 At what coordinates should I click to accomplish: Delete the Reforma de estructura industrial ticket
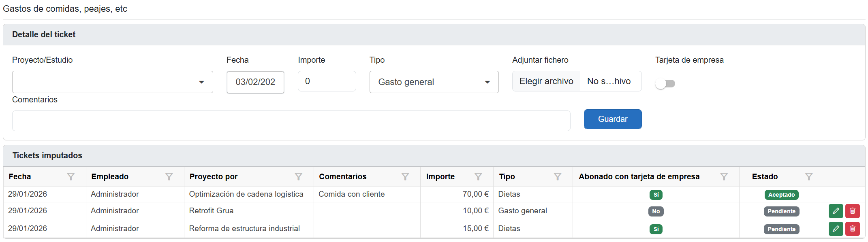(852, 229)
